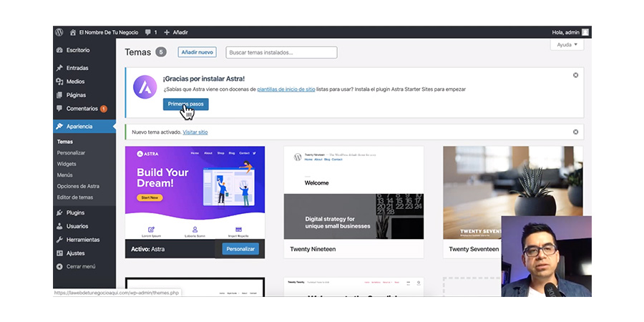Click Añadir in the admin bar
644x322 pixels.
pos(180,32)
